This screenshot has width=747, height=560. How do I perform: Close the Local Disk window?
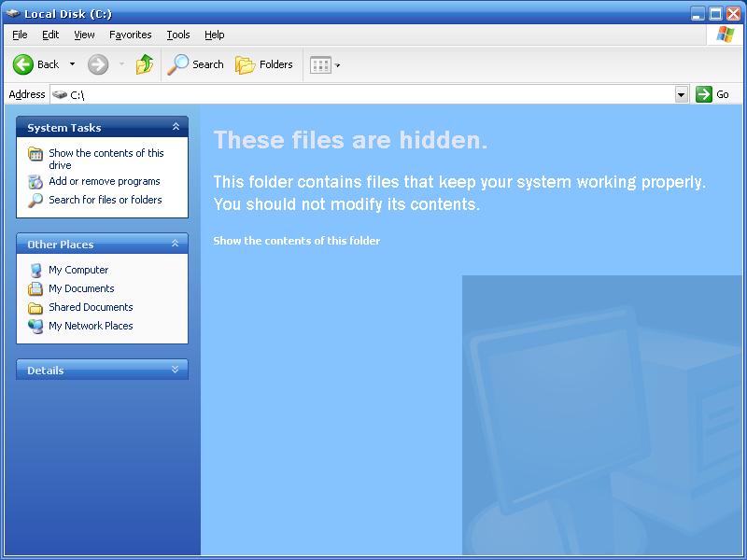[x=733, y=14]
